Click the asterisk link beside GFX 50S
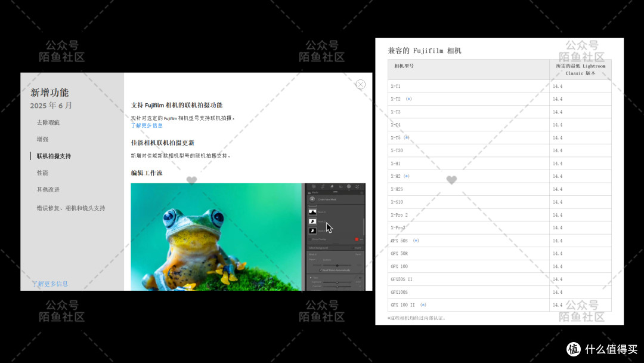Viewport: 644px width, 363px height. pyautogui.click(x=416, y=241)
